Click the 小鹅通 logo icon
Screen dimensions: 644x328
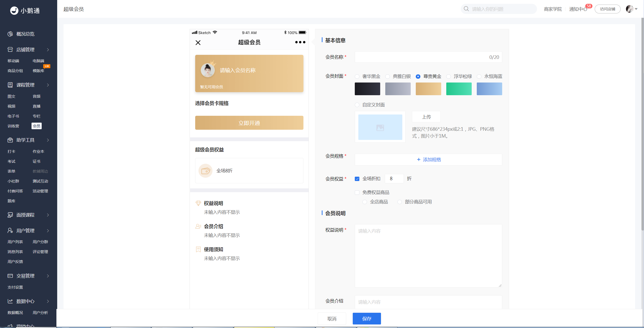(14, 11)
